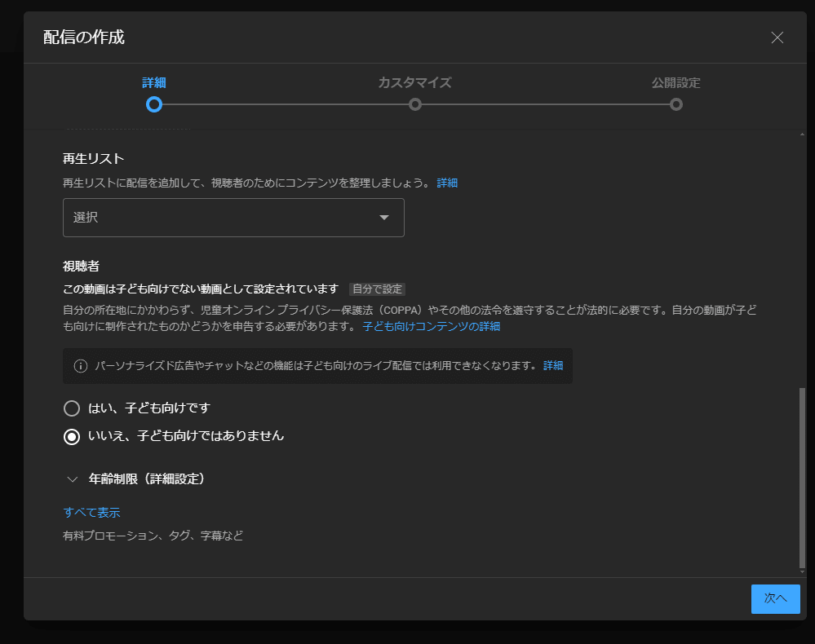Click the scrollbar up arrow

click(x=802, y=135)
